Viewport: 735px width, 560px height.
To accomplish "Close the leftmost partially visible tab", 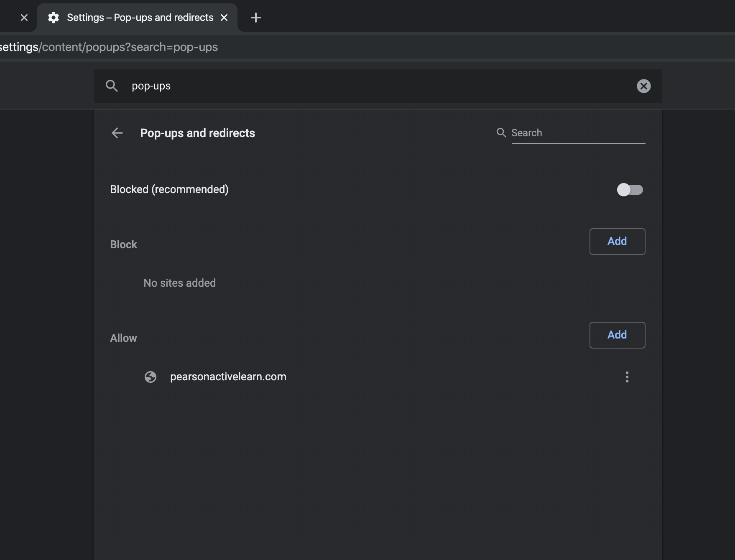I will tap(24, 18).
